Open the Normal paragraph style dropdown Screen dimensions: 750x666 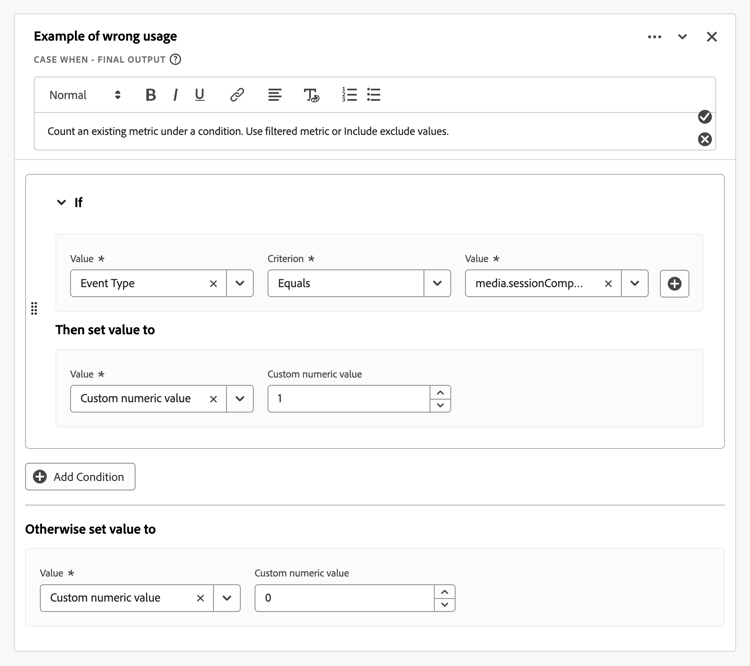click(x=85, y=95)
